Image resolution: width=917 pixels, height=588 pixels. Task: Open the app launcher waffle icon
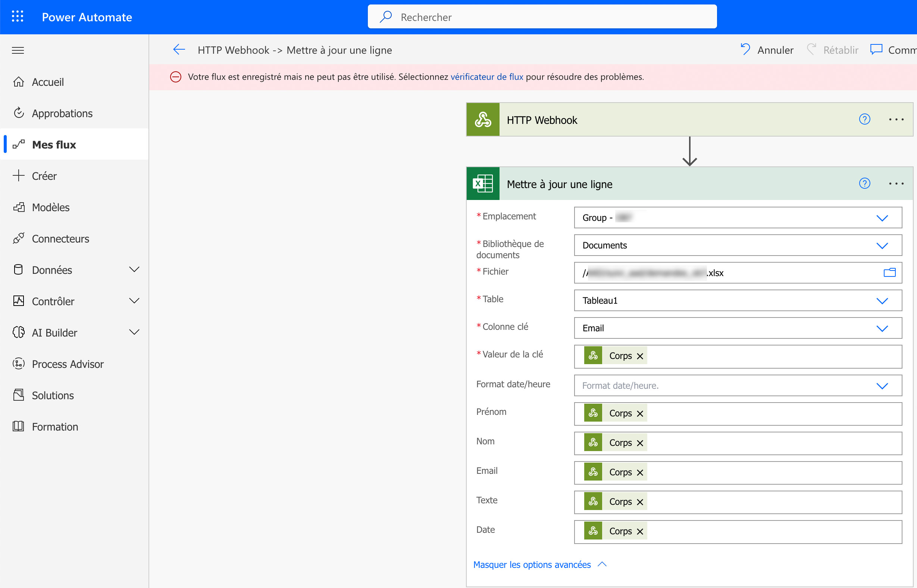(18, 17)
